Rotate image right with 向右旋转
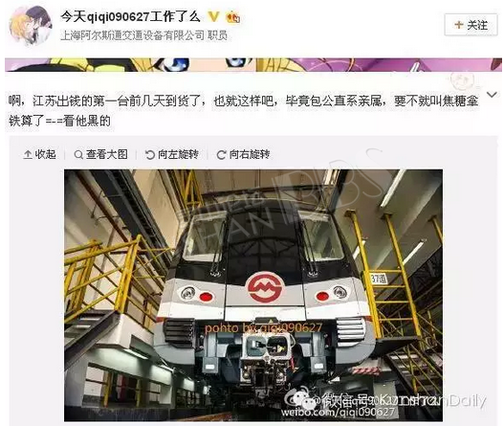The width and height of the screenshot is (504, 426). click(243, 154)
